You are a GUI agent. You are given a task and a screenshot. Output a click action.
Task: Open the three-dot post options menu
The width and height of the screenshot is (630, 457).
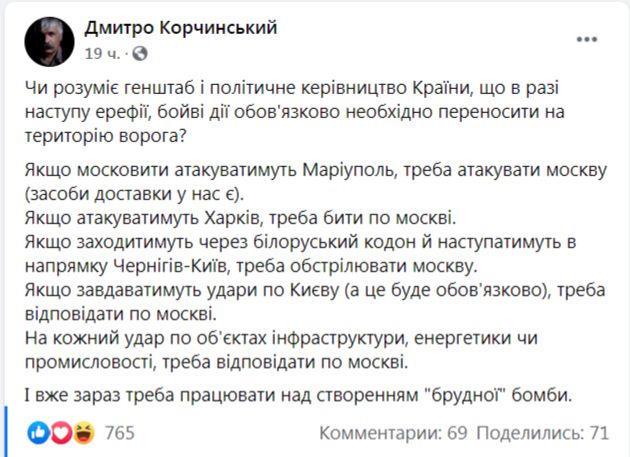point(587,39)
